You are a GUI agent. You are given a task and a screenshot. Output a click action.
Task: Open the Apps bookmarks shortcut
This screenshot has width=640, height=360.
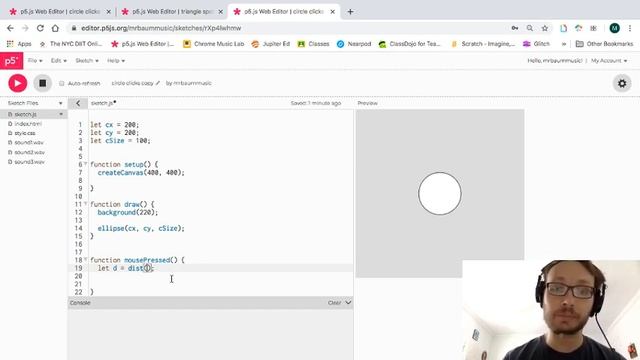(19, 44)
